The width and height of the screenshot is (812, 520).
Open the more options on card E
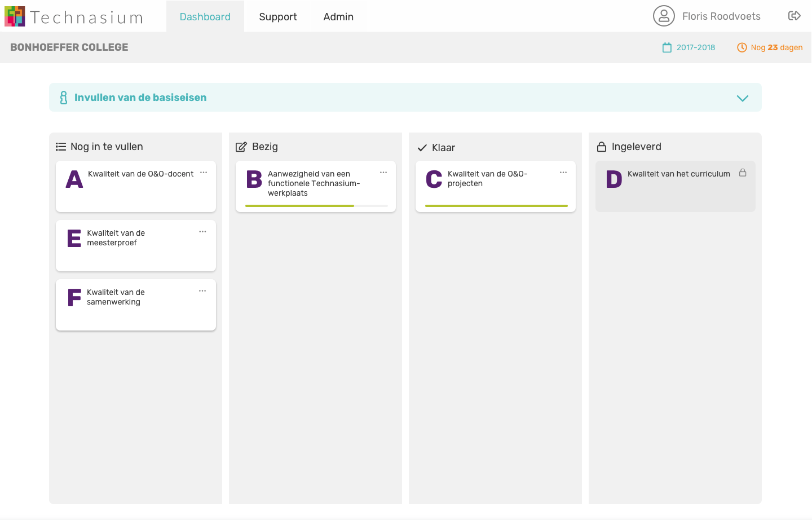(202, 232)
